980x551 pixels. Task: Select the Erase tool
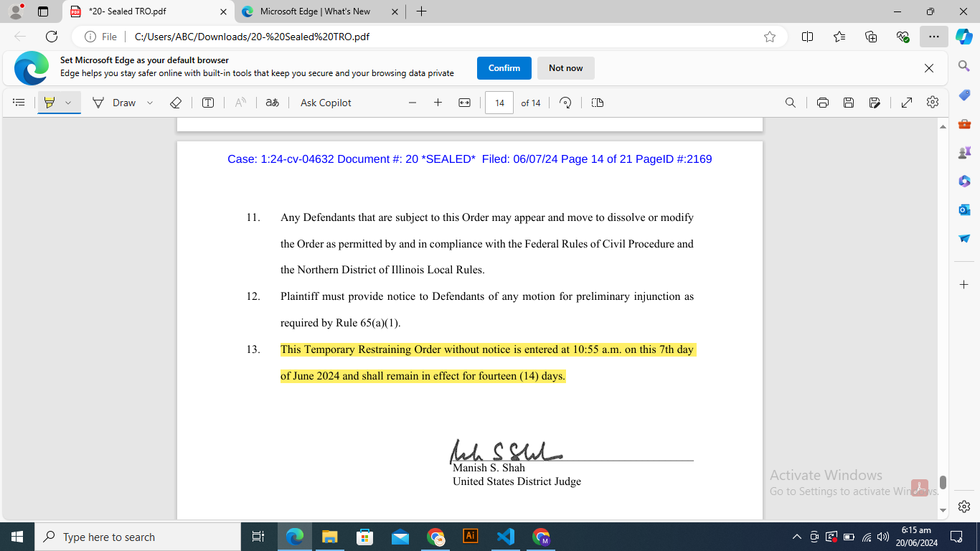click(x=176, y=103)
